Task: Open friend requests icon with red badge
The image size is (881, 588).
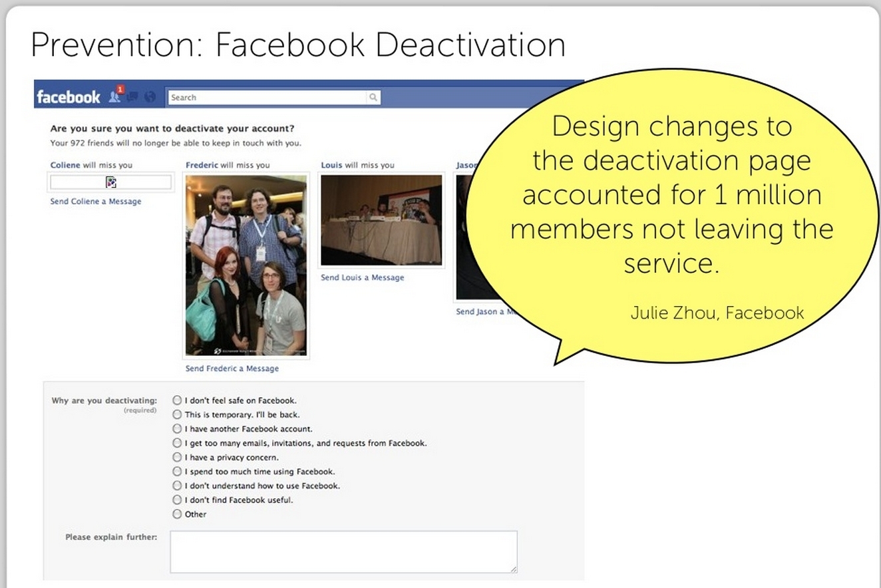Action: click(x=116, y=95)
